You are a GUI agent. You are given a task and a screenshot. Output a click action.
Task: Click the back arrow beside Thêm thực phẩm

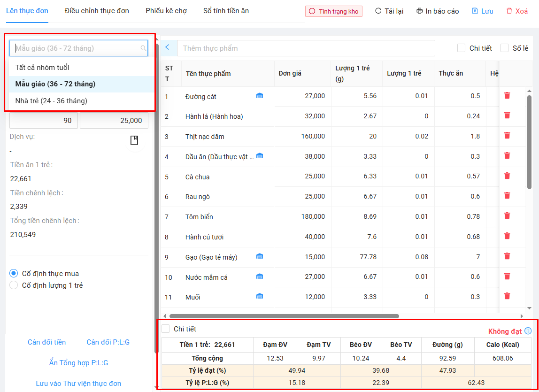pos(168,47)
